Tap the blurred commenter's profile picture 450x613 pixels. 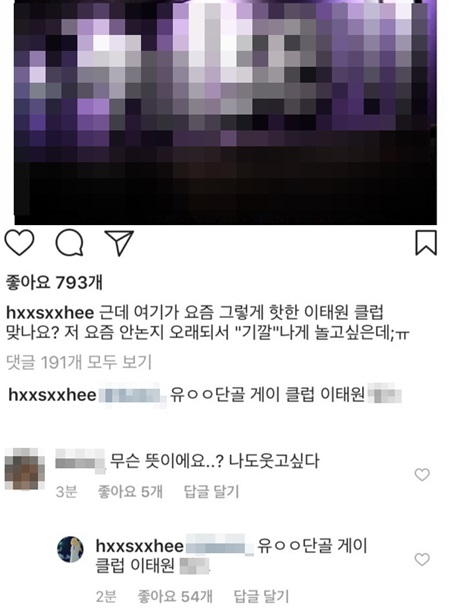point(25,469)
